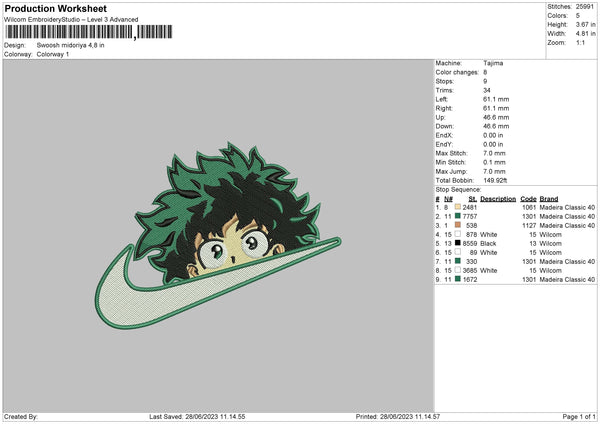Click the "Description" column header
This screenshot has width=600, height=424.
coord(498,199)
